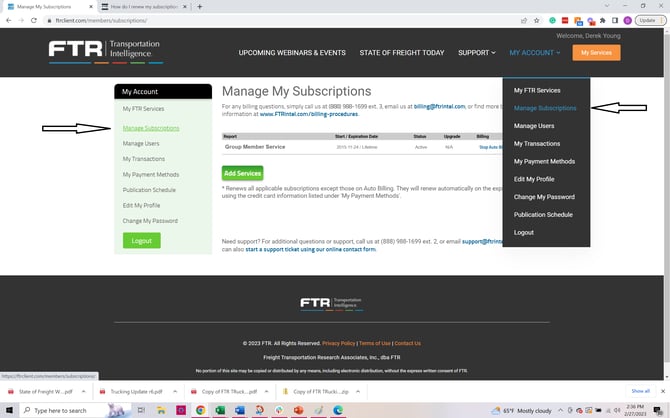
Task: Open the Windows Start menu
Action: point(9,410)
